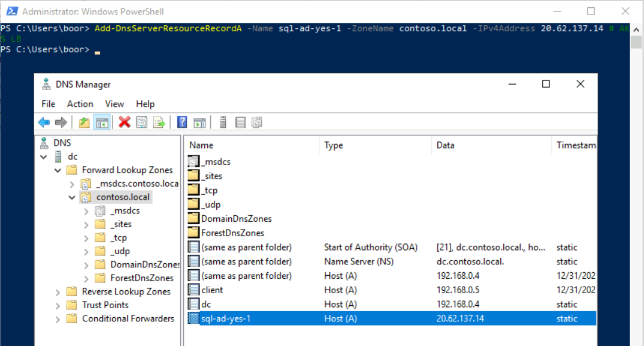
Task: Select Trust Points in the tree
Action: point(105,305)
